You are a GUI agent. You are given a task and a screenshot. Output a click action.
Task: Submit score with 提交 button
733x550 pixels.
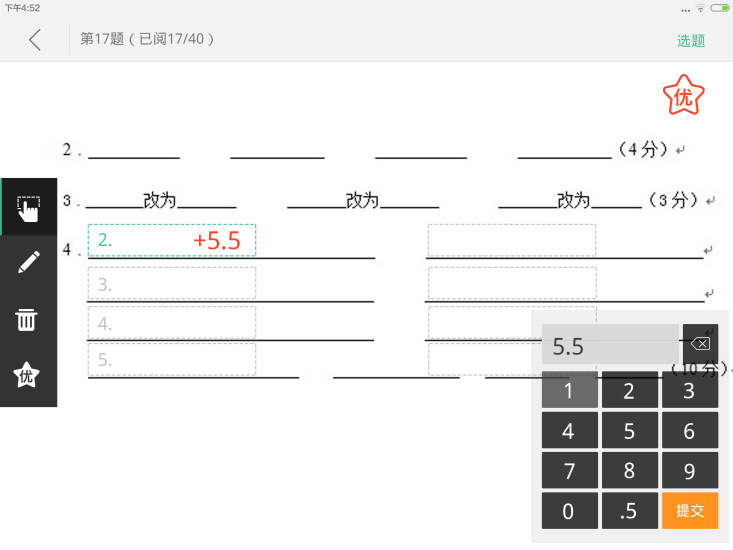pyautogui.click(x=690, y=510)
